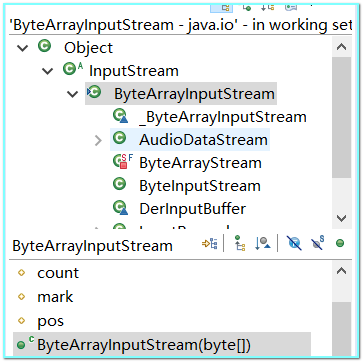Click the _ByteArrayInputStream class icon

120,116
